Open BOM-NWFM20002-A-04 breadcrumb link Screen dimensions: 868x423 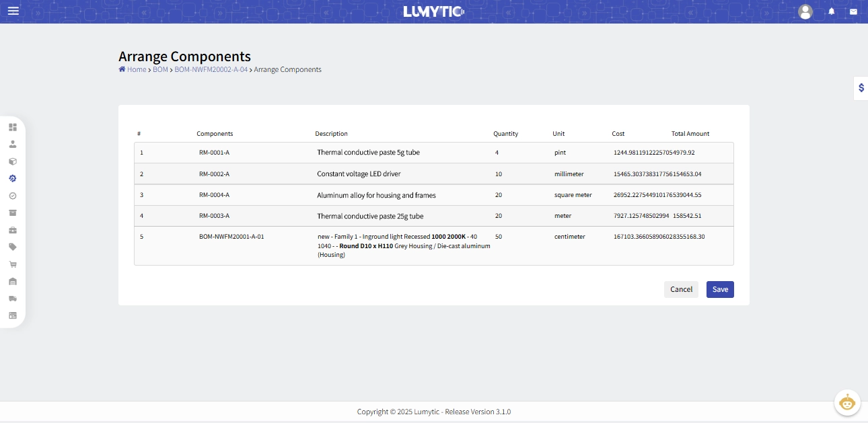[211, 69]
